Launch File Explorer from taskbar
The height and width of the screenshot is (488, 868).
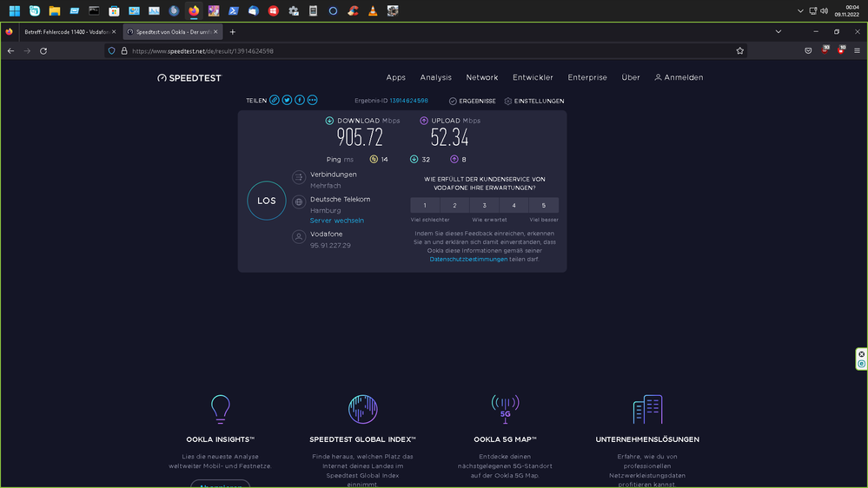(x=54, y=10)
